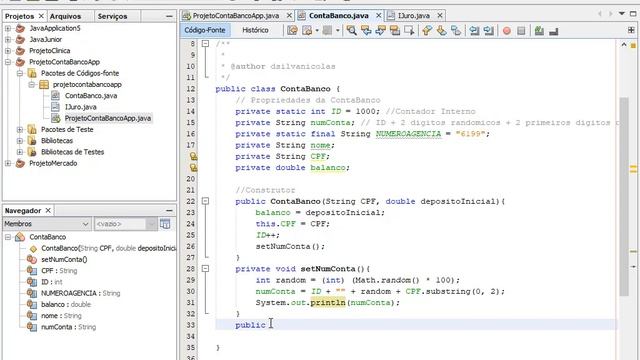Click Find Previous Occurrence icon
This screenshot has height=360, width=640.
366,31
